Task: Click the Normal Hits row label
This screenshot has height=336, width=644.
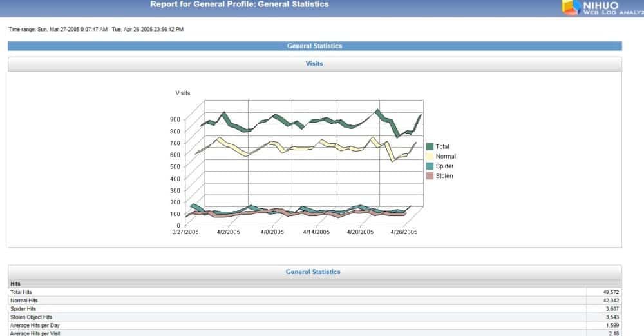Action: pyautogui.click(x=24, y=301)
